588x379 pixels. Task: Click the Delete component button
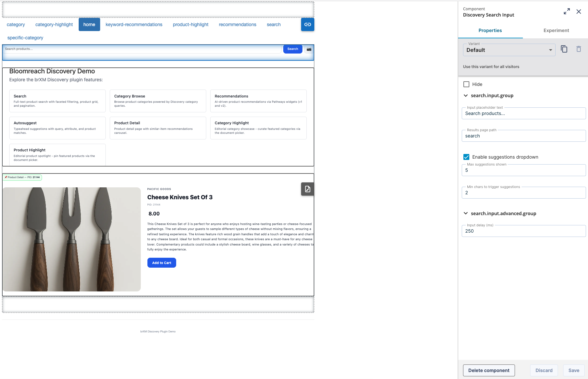click(489, 370)
